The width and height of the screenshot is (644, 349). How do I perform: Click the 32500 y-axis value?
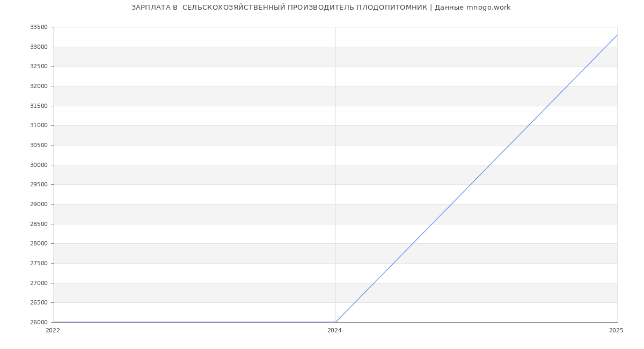coord(39,67)
